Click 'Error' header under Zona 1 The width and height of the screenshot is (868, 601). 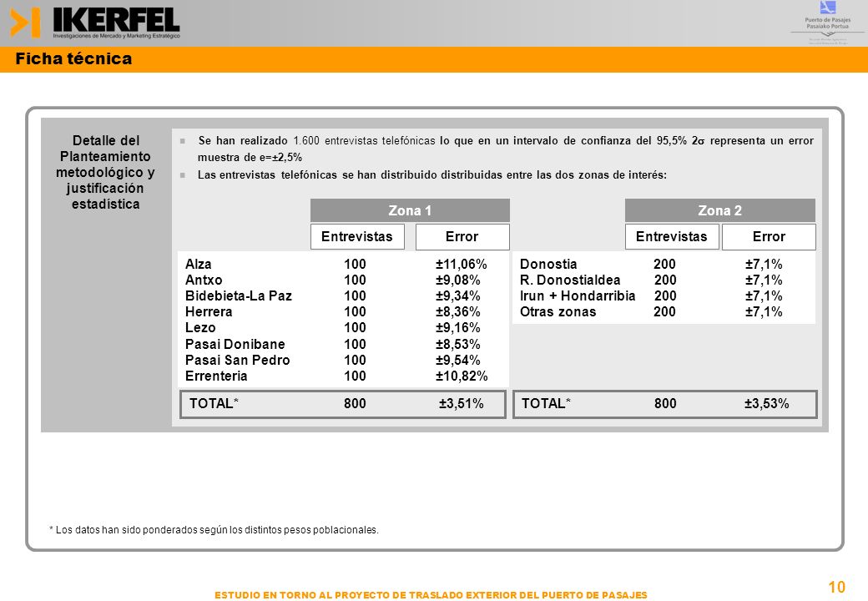coord(462,236)
